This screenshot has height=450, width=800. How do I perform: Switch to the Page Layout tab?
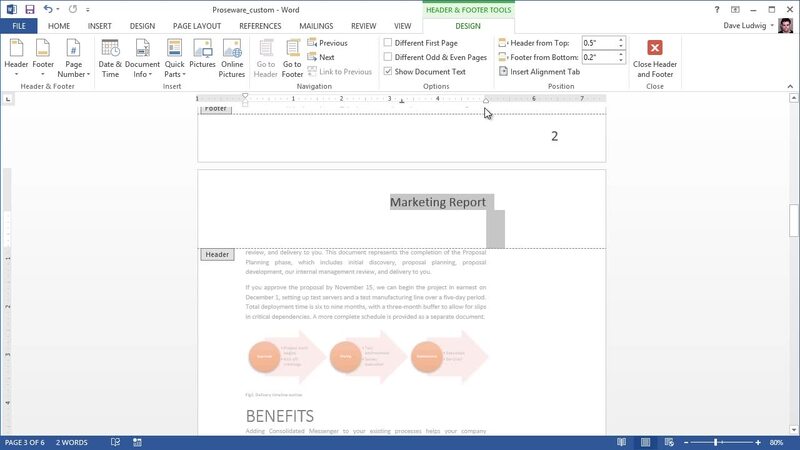click(x=196, y=26)
